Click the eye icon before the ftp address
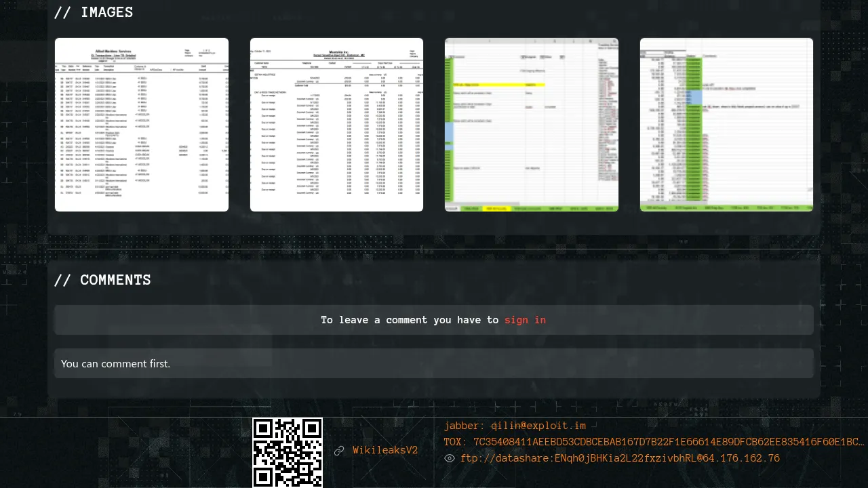868x488 pixels. coord(449,459)
